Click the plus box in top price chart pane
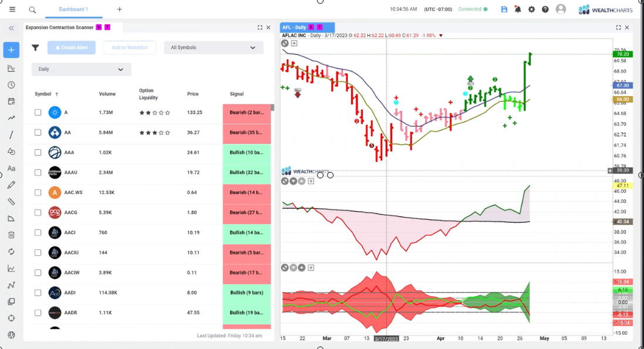The image size is (644, 349). (294, 43)
